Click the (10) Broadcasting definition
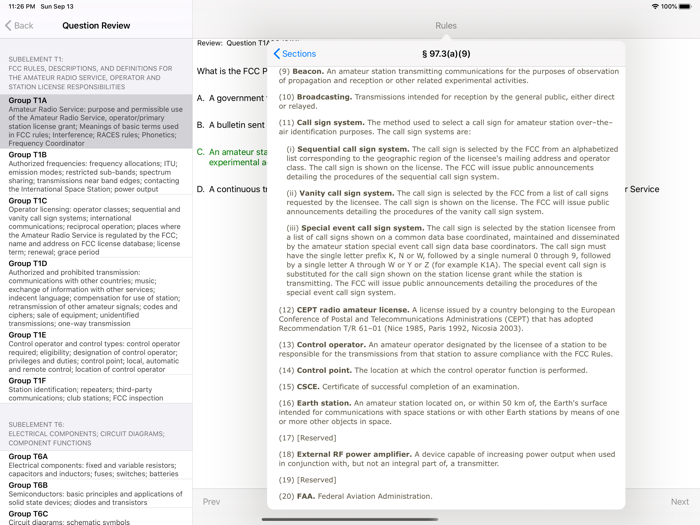The height and width of the screenshot is (525, 700). coord(446,101)
